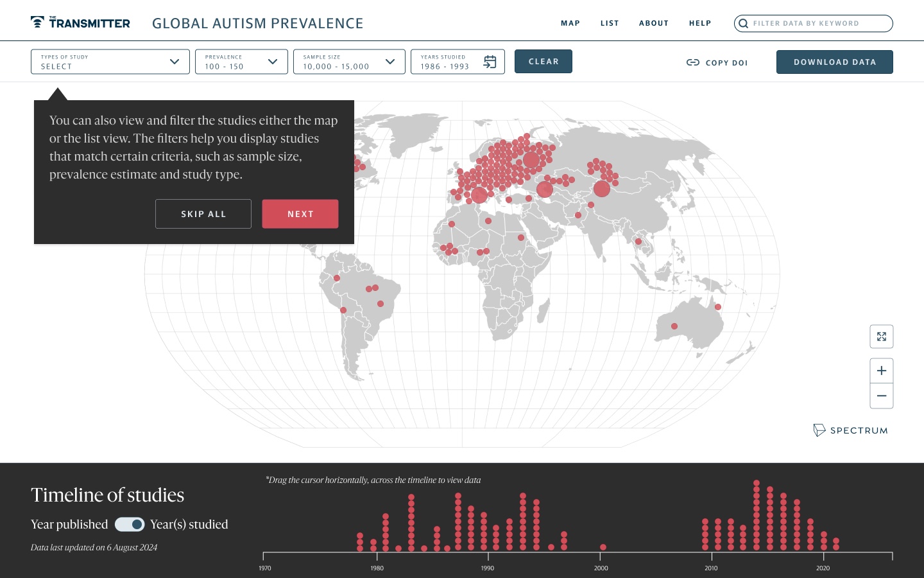Click Skip All in the tutorial popup
Image resolution: width=924 pixels, height=578 pixels.
point(203,214)
